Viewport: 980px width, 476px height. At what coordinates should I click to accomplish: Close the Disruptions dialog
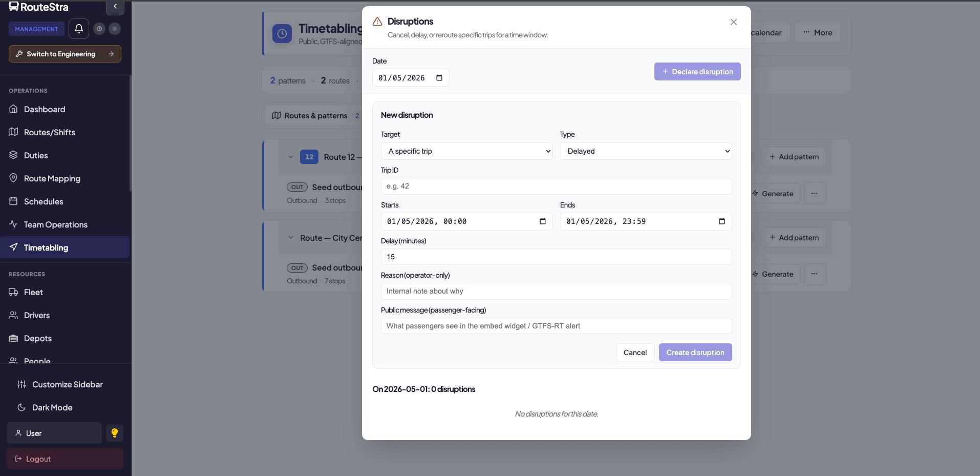click(734, 22)
